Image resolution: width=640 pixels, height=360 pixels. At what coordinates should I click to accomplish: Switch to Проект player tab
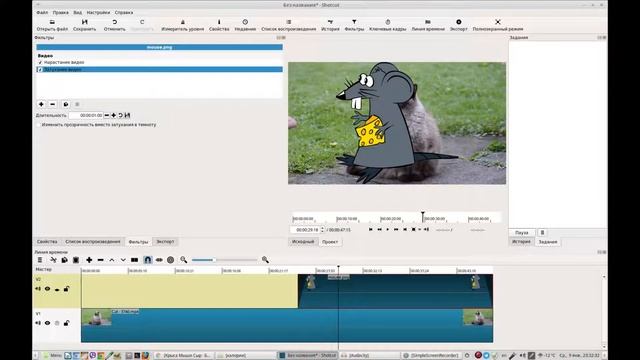pos(330,242)
